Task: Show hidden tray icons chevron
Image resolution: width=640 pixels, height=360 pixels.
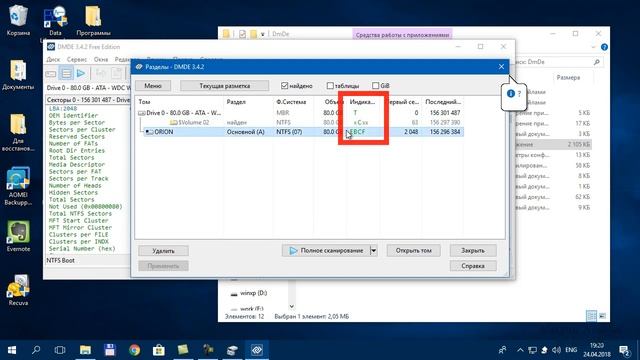Action: point(520,350)
